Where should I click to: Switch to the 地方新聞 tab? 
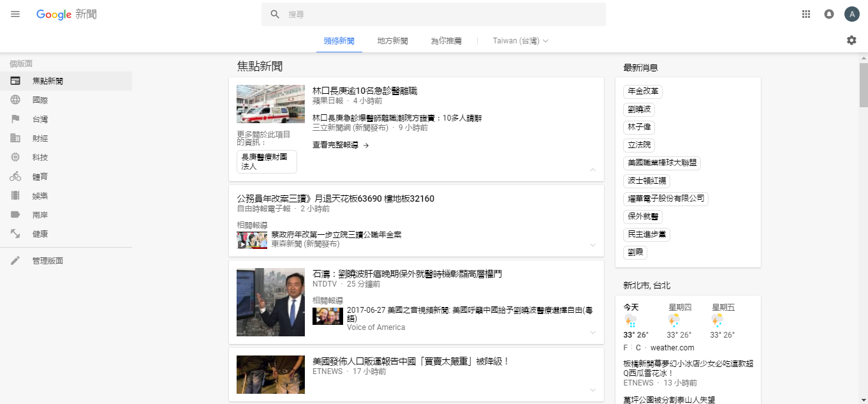pos(392,41)
